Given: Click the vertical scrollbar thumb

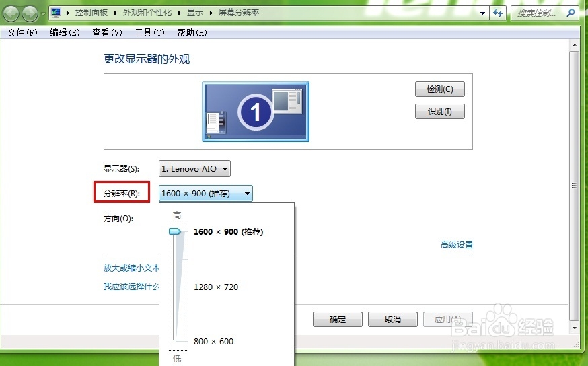Looking at the screenshot, I should point(574,186).
